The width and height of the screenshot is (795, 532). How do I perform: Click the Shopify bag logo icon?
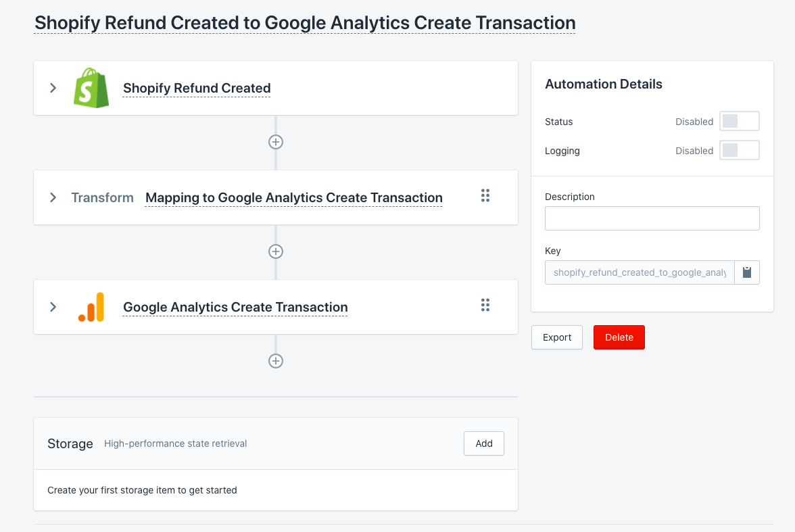pyautogui.click(x=91, y=88)
